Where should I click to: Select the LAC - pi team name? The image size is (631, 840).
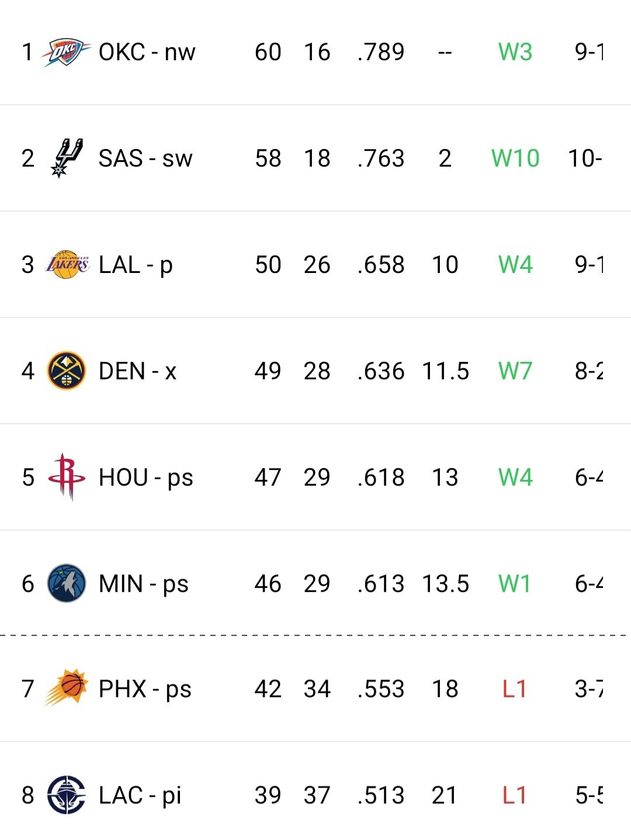click(140, 796)
